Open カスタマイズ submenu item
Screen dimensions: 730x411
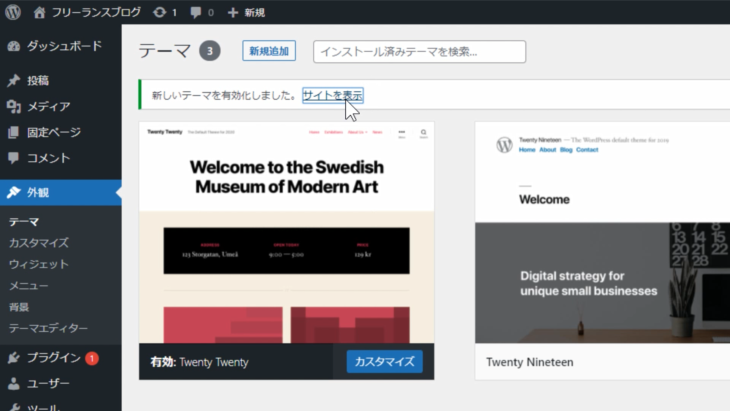point(39,243)
